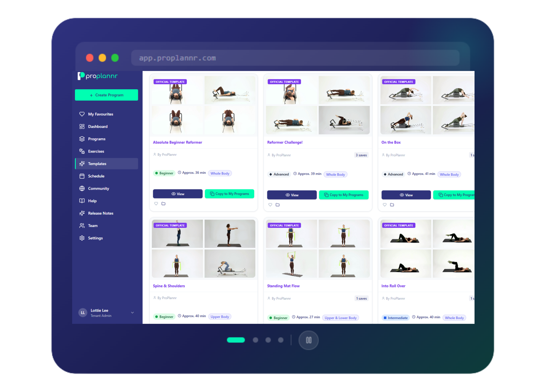
Task: Favourite the Absolute Beginner Reformer heart icon
Action: tap(156, 203)
